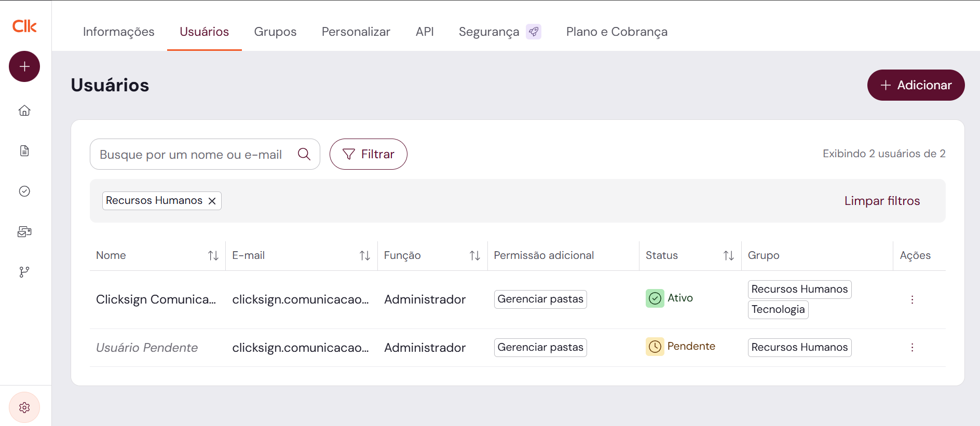Switch to the Grupos tab
The image size is (980, 426).
(275, 32)
